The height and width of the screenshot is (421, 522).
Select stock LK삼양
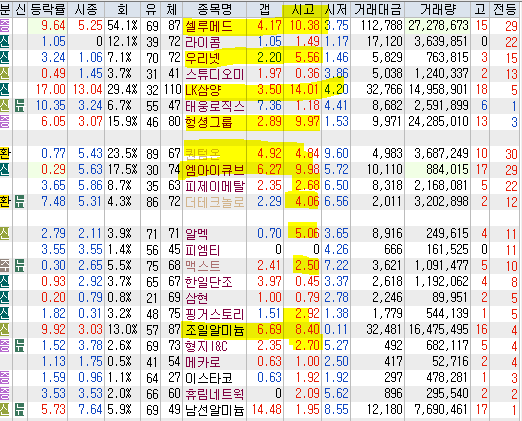pos(203,90)
